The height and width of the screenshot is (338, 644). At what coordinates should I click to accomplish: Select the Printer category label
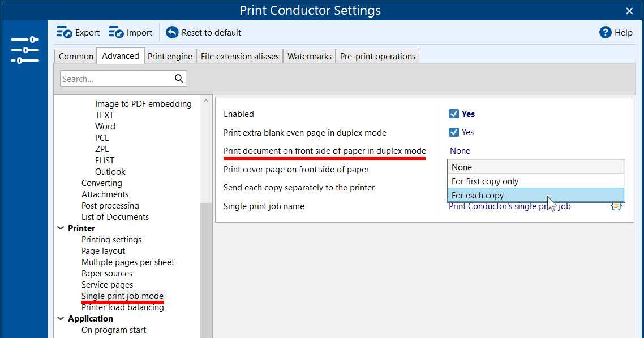(81, 228)
